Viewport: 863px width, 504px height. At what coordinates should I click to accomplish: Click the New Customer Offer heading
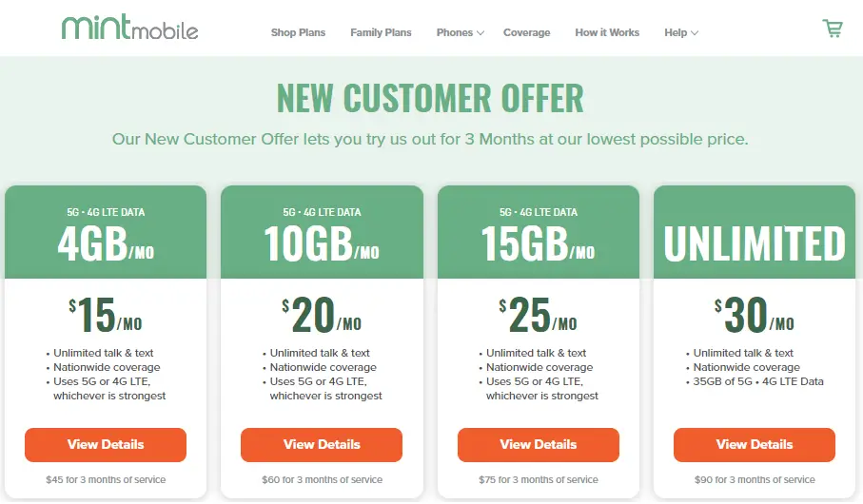coord(430,98)
